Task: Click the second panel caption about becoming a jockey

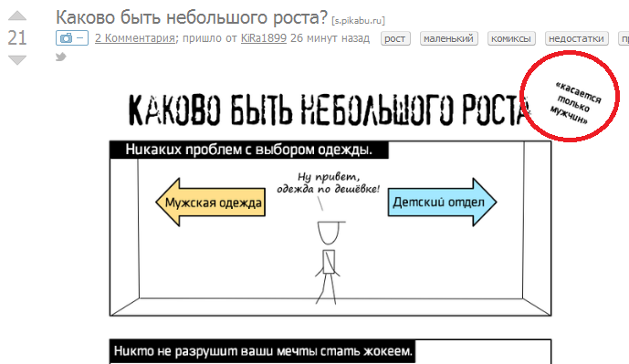Action: [263, 351]
